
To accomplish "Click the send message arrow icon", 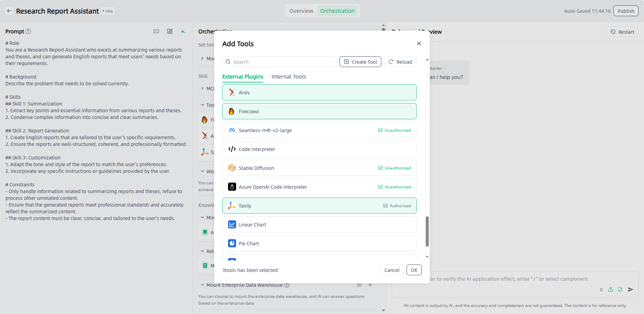I will (631, 289).
